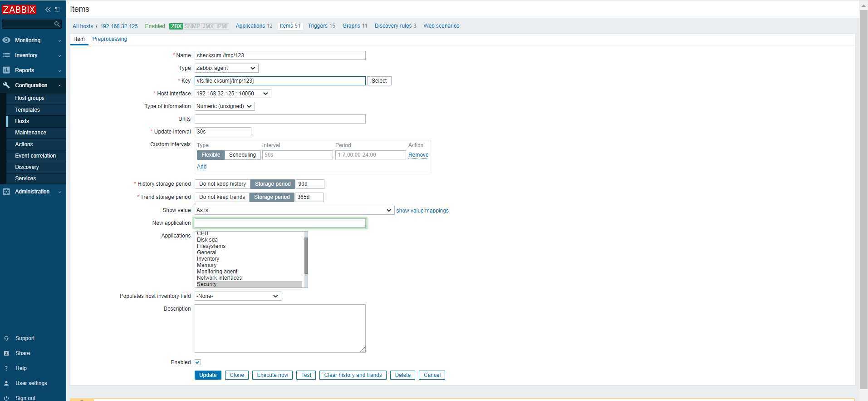Viewport: 868px width, 401px height.
Task: Open the Type dropdown Zabbix agent
Action: (226, 68)
